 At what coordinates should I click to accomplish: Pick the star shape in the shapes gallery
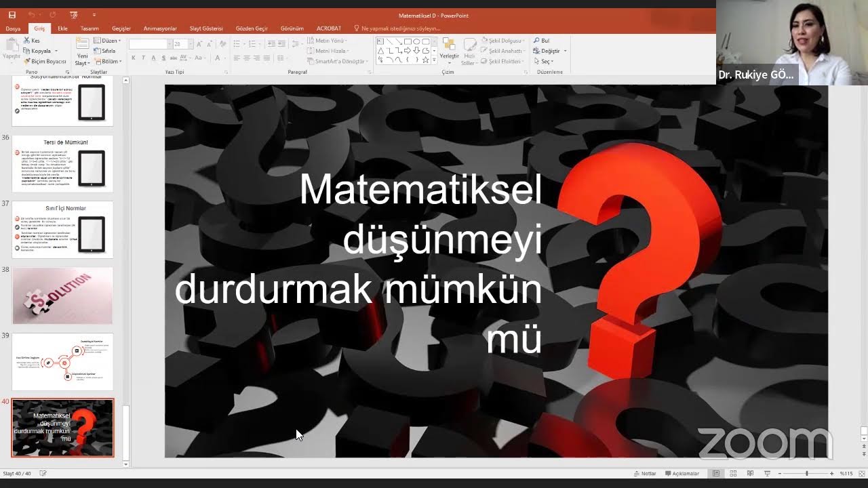coord(425,60)
